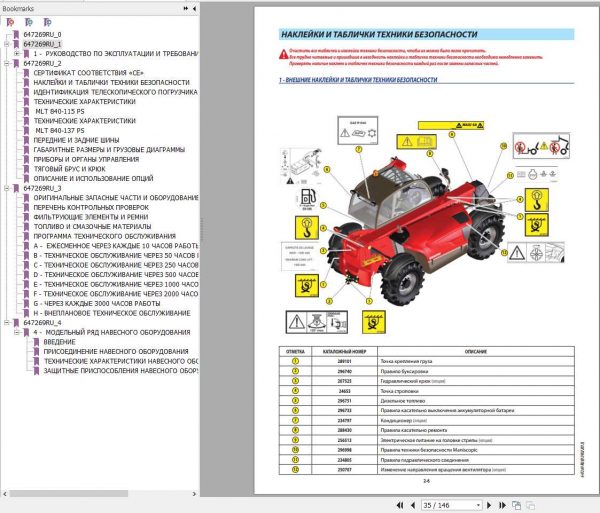The height and width of the screenshot is (513, 600).
Task: Collapse the '4 - МОДЕЛЬНЫЙ РЯД НАВЕСНОГО ОБОРУДОВАНИЯ' node
Action: pyautogui.click(x=16, y=332)
